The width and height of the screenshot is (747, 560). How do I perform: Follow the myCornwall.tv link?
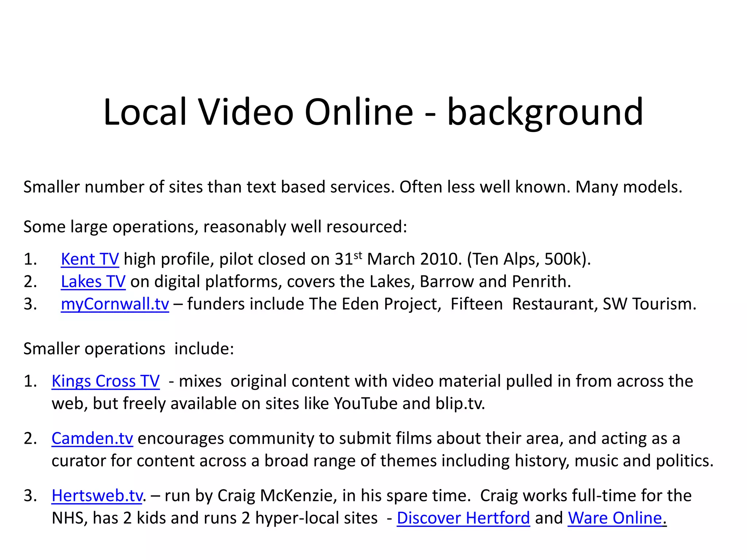click(x=115, y=304)
